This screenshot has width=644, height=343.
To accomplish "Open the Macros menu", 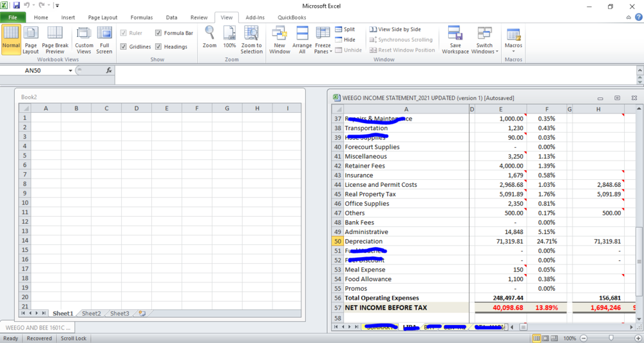I will (x=513, y=39).
